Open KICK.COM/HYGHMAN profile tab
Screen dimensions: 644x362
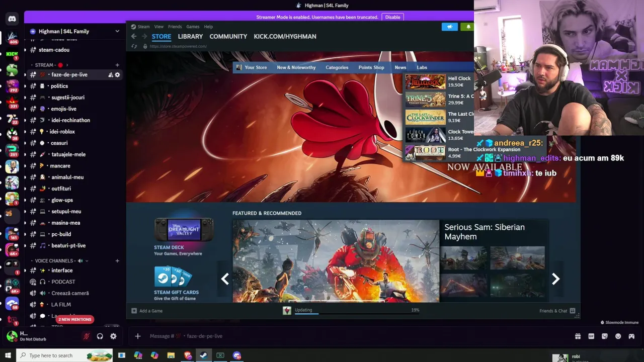285,36
